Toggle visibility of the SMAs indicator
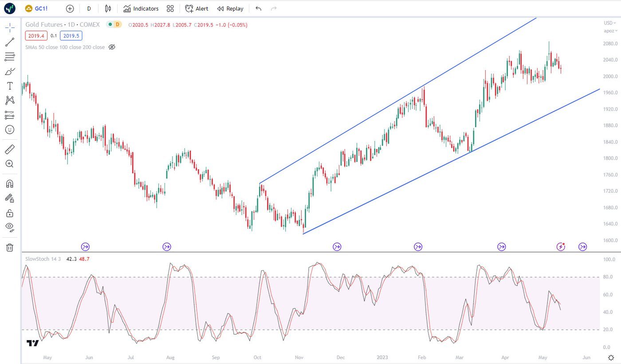Screen dimensions: 621x364 112,47
